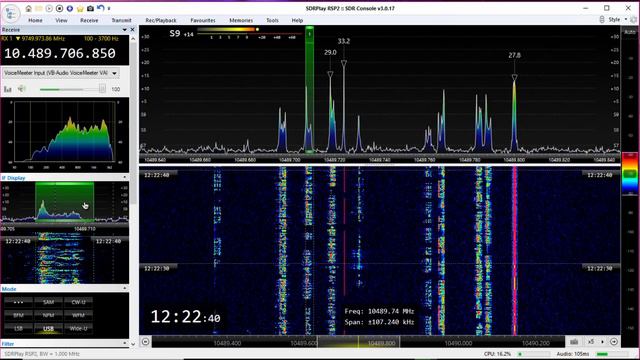Click the Home icon in quick access toolbar

(28, 8)
